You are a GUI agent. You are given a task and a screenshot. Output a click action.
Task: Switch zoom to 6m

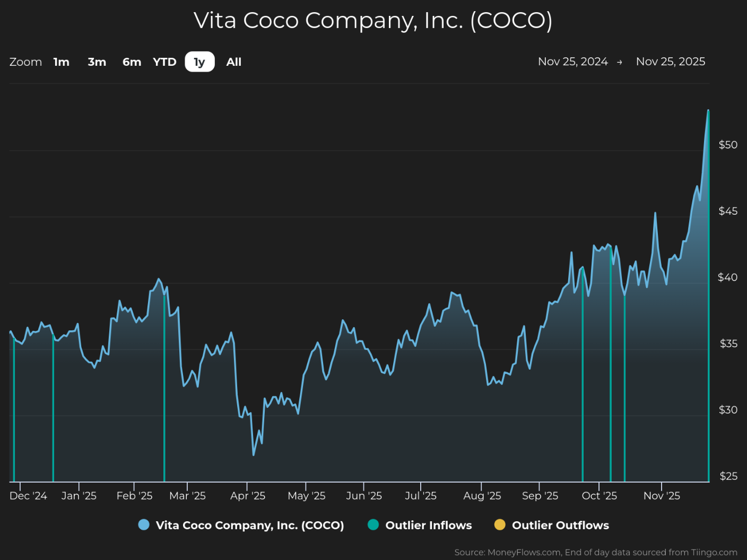click(x=132, y=62)
